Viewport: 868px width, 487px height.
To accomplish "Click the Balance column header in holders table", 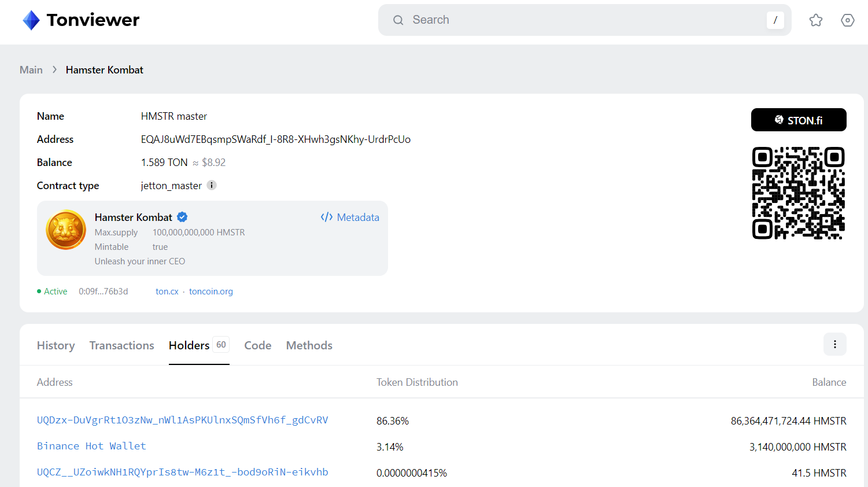I will [x=829, y=382].
